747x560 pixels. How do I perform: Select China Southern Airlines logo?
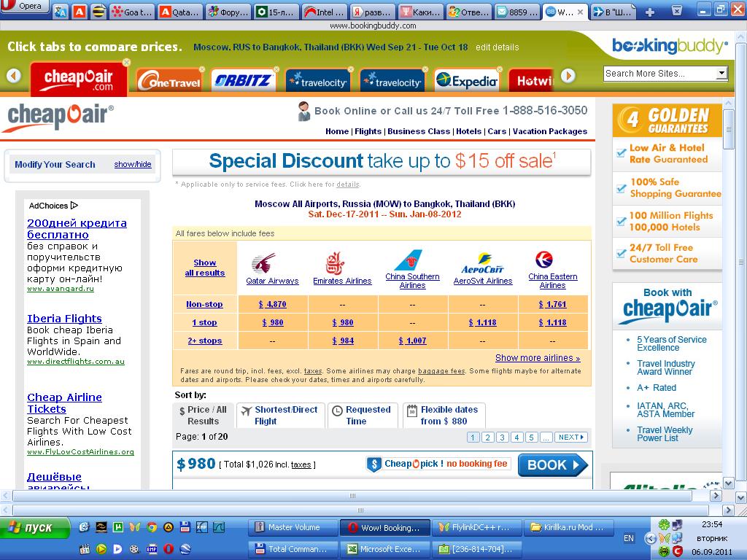click(409, 260)
